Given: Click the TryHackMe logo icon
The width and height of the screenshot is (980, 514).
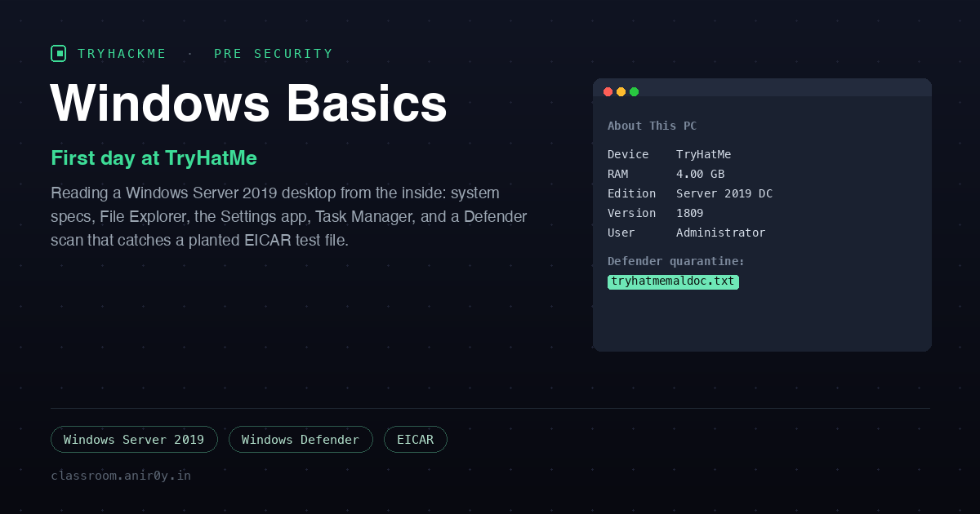Looking at the screenshot, I should [x=58, y=54].
